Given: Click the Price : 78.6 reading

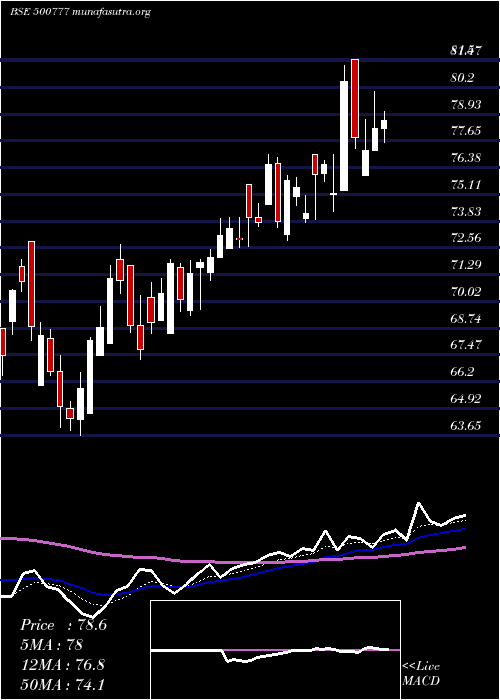Looking at the screenshot, I should click(x=63, y=625).
